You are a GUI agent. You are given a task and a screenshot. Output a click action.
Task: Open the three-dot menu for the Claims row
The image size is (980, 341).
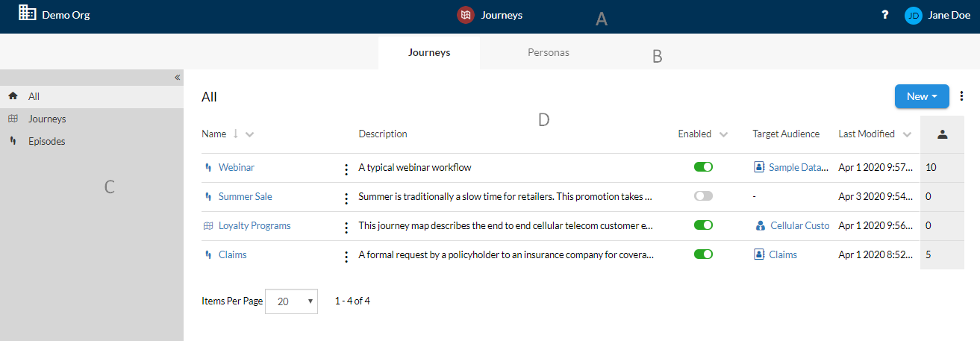346,257
